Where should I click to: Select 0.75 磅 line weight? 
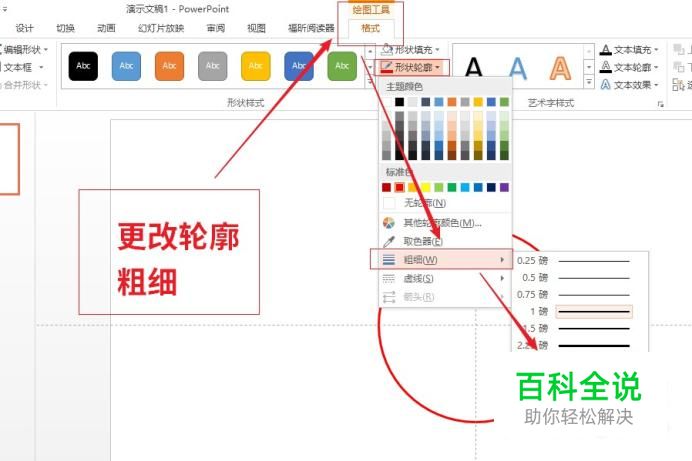579,294
